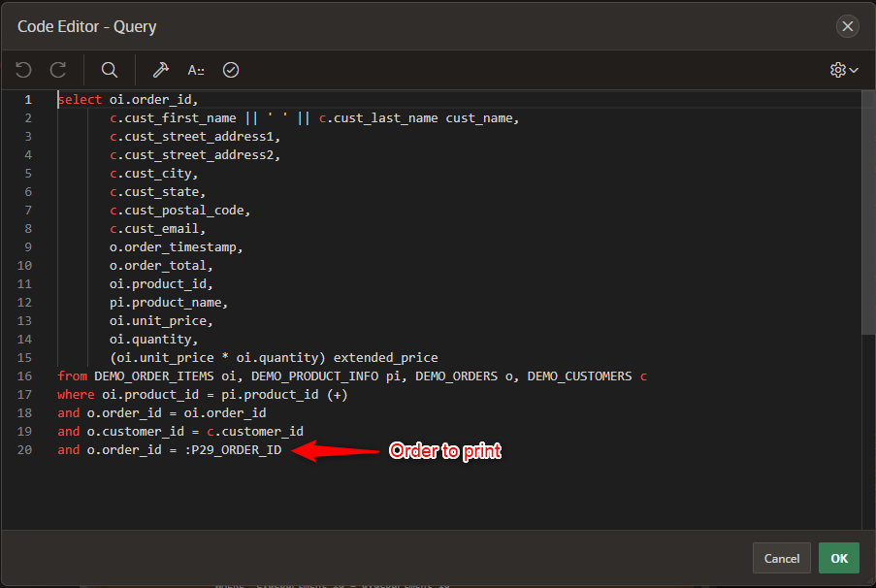
Task: Place cursor on the 'select' keyword
Action: (78, 99)
